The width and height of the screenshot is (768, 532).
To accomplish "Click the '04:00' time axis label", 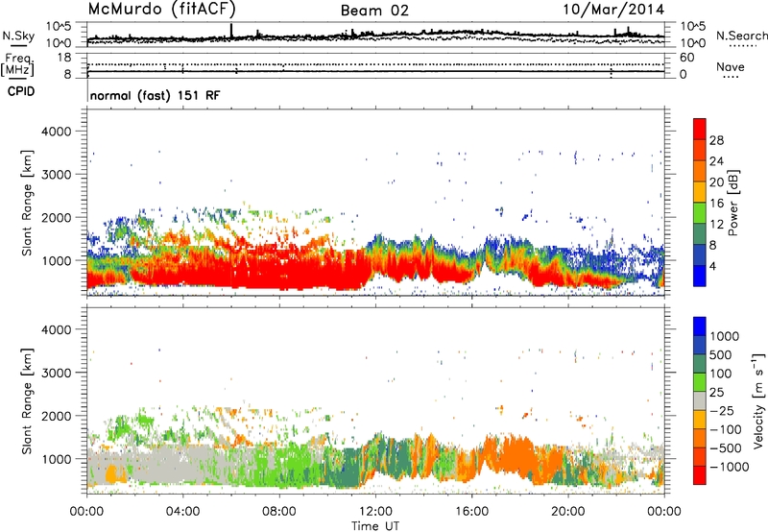I will click(182, 512).
